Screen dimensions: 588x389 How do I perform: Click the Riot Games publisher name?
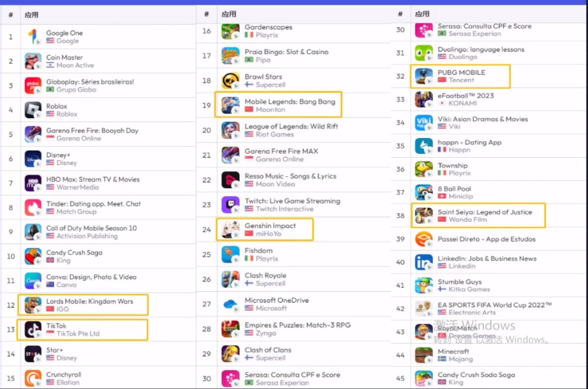275,134
